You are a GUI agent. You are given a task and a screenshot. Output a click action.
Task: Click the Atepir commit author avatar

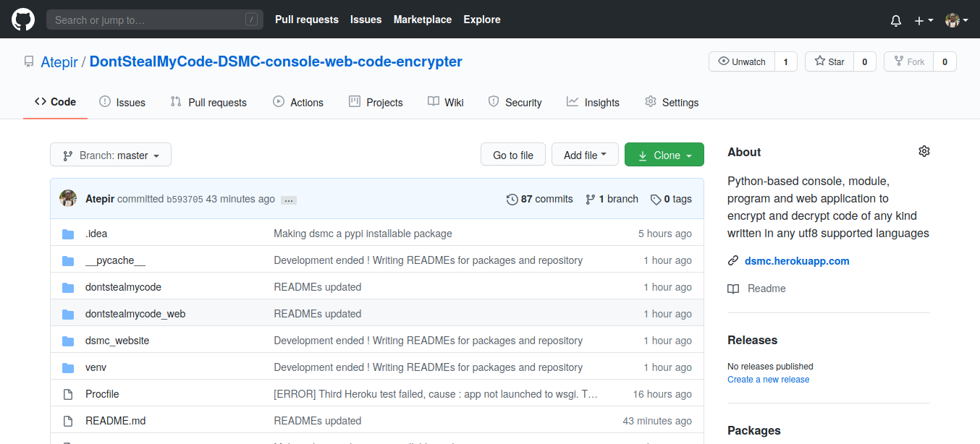coord(68,198)
